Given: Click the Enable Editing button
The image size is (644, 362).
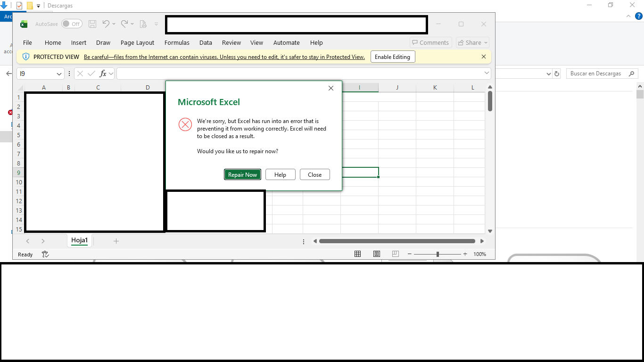Looking at the screenshot, I should click(392, 57).
